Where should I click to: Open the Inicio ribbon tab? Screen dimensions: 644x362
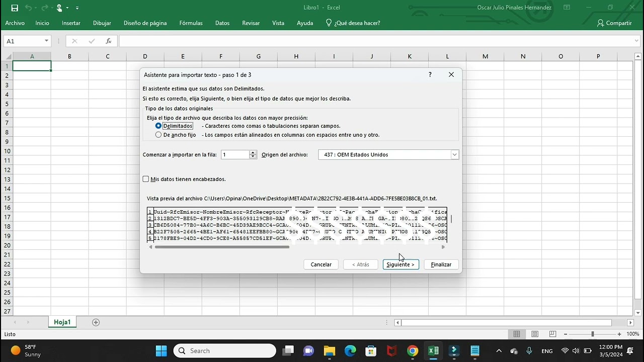pyautogui.click(x=42, y=23)
